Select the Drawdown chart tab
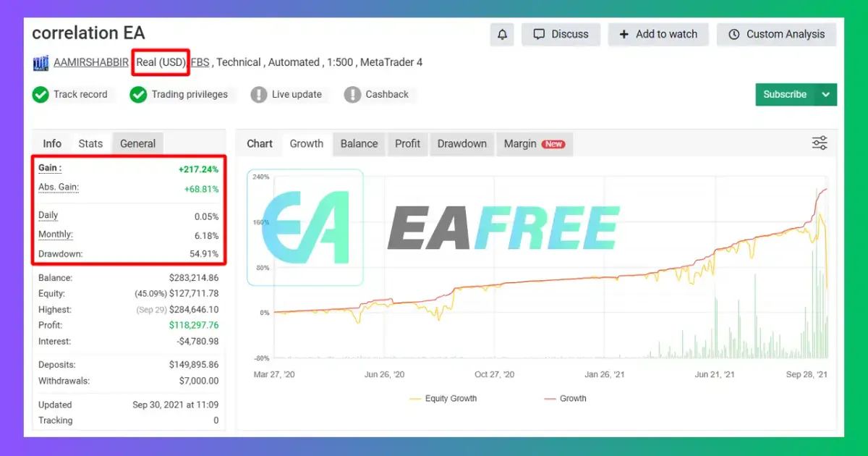Screen dimensions: 868x456 pos(462,143)
